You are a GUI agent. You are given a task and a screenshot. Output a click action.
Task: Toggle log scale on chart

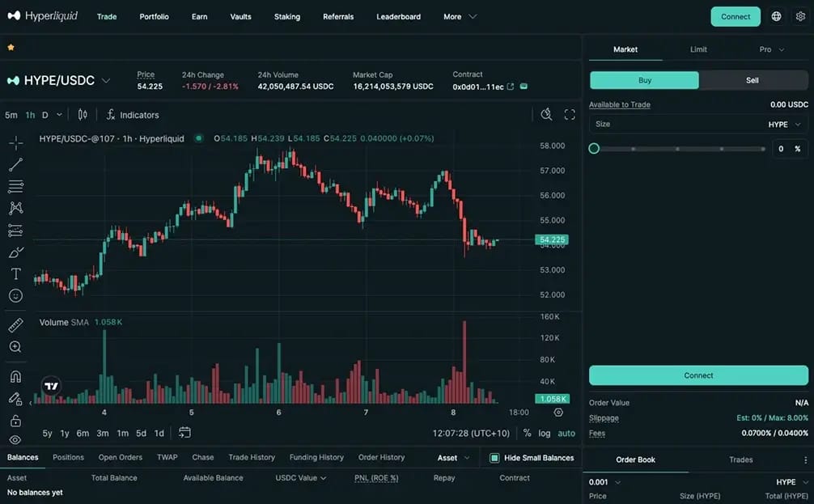(x=544, y=433)
